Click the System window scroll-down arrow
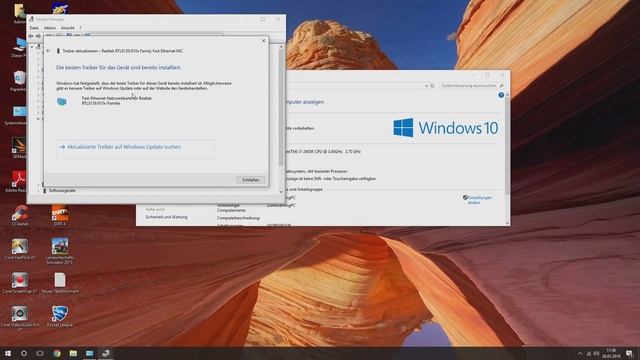The height and width of the screenshot is (360, 640). [507, 223]
